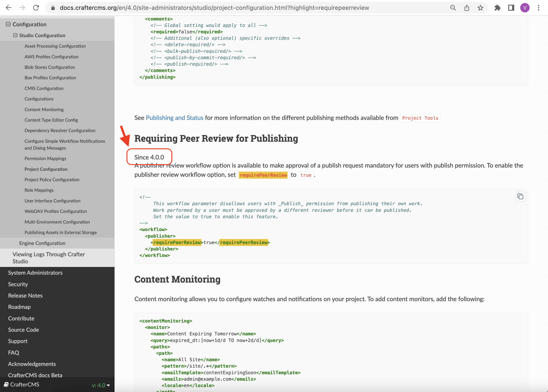548x392 pixels.
Task: Open User Interface Configuration
Action: point(52,201)
